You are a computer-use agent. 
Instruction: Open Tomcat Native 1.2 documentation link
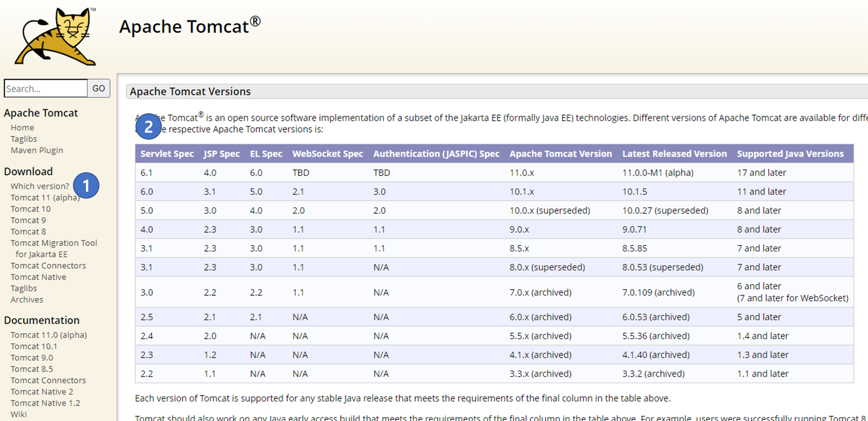[46, 402]
